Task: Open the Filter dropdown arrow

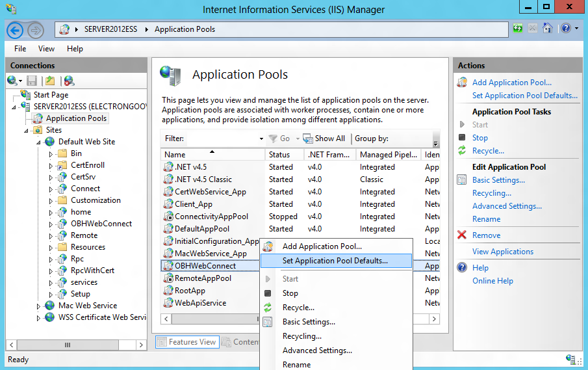Action: point(261,139)
